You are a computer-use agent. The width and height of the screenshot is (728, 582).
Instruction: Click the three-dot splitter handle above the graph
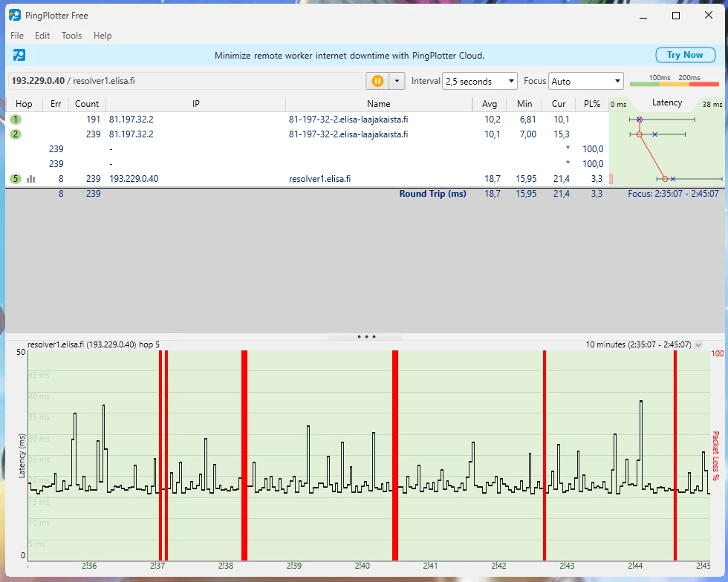tap(366, 336)
